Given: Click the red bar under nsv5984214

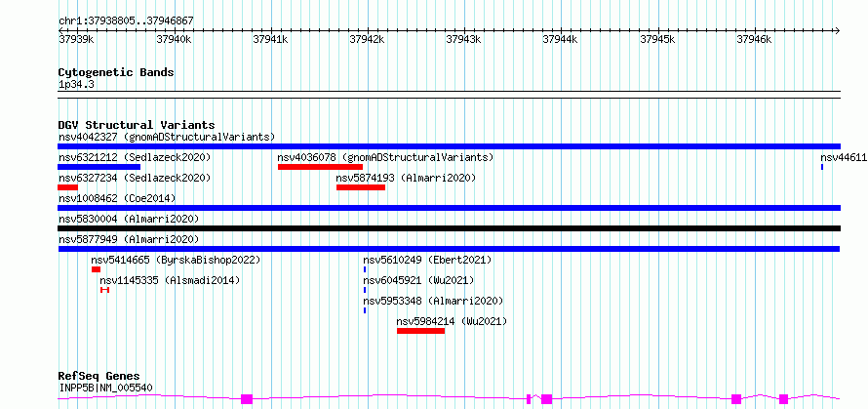Looking at the screenshot, I should click(420, 331).
